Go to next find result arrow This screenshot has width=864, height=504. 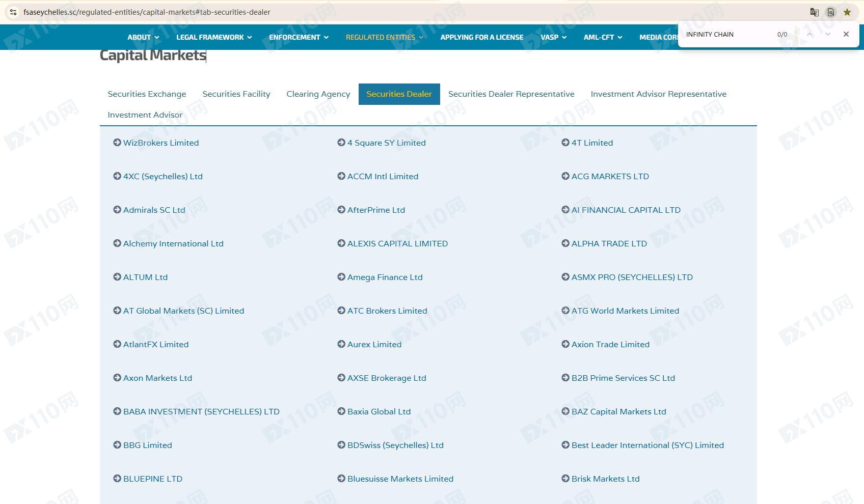click(x=828, y=34)
